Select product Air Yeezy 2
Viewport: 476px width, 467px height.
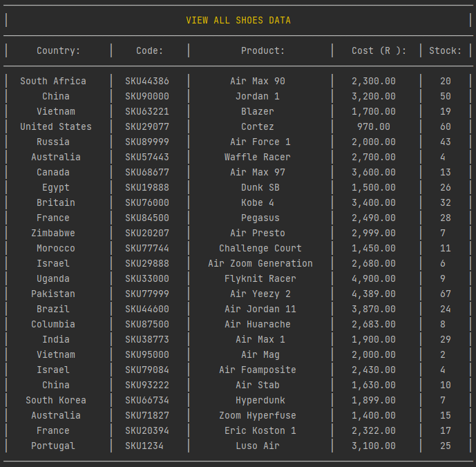click(x=260, y=294)
